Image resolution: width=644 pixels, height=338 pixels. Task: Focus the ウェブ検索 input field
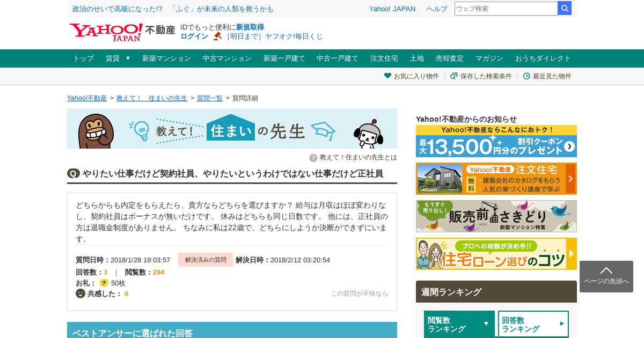(506, 8)
